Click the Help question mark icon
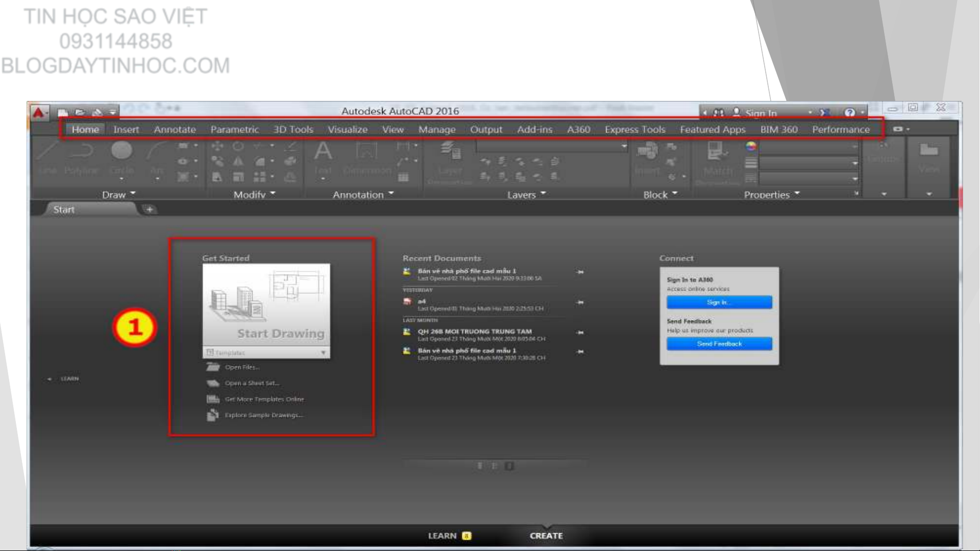Viewport: 980px width, 551px height. (849, 113)
